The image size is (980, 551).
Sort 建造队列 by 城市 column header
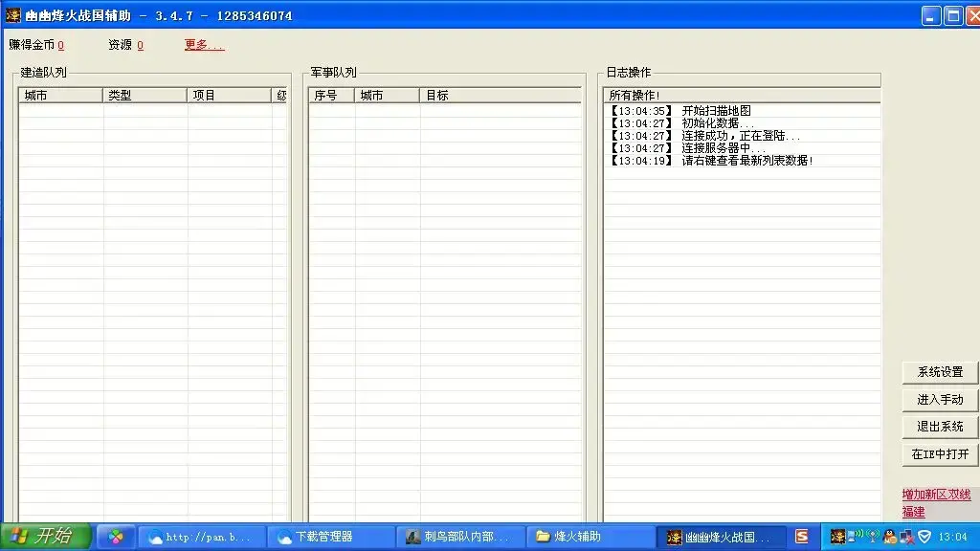tap(60, 95)
